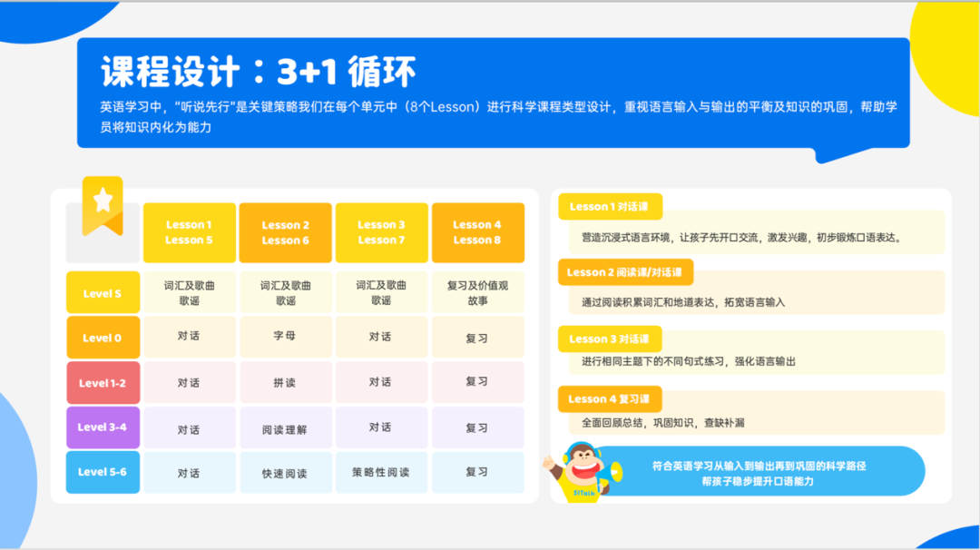
Task: Click the blue "Level 5-6" row label
Action: click(x=103, y=473)
